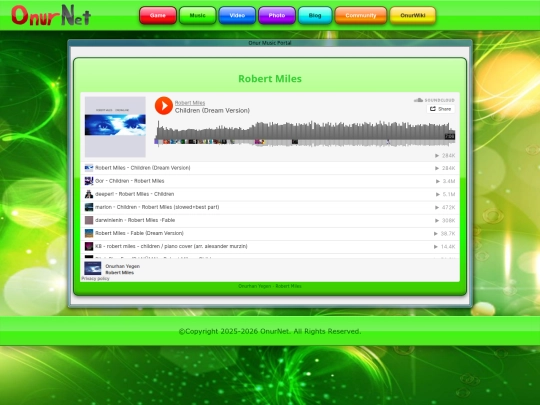Viewport: 540px width, 405px height.
Task: Click the SoundCloud logo icon
Action: [434, 100]
